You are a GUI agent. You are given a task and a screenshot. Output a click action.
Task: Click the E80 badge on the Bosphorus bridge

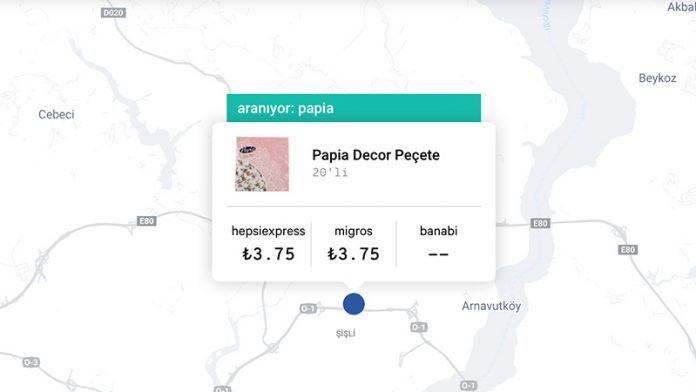540,223
